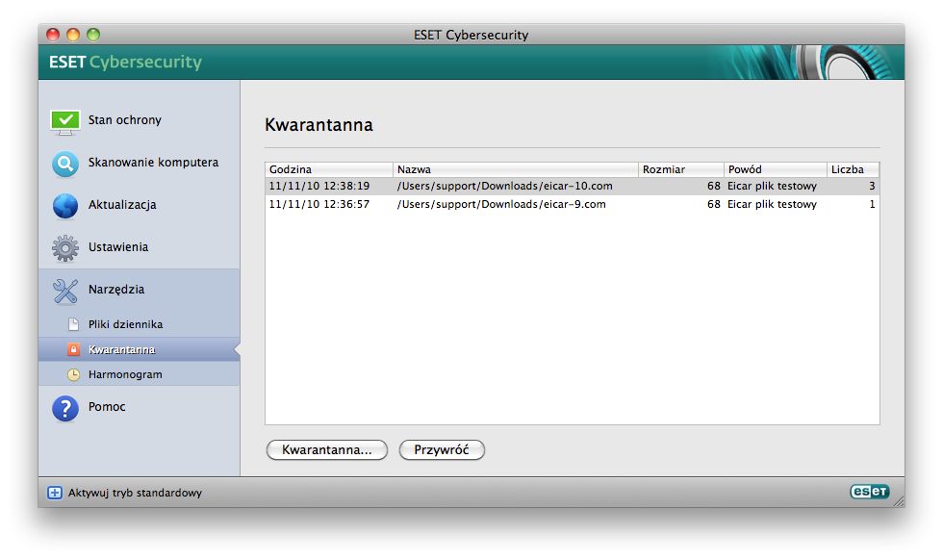Click the Harmonogram clock icon
943x560 pixels.
(73, 374)
